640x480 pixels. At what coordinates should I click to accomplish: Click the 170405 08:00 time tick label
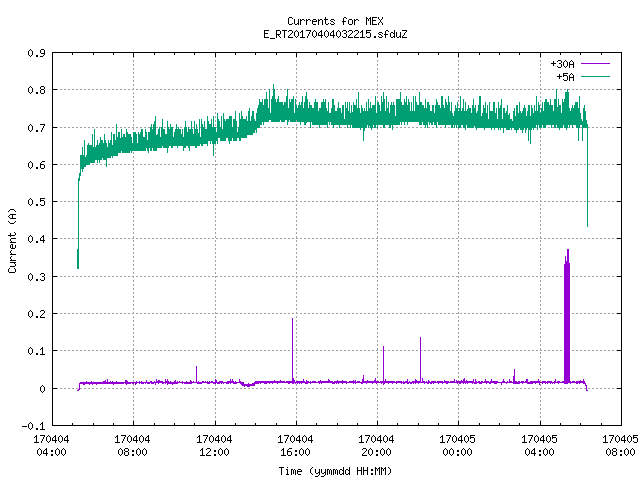620,446
